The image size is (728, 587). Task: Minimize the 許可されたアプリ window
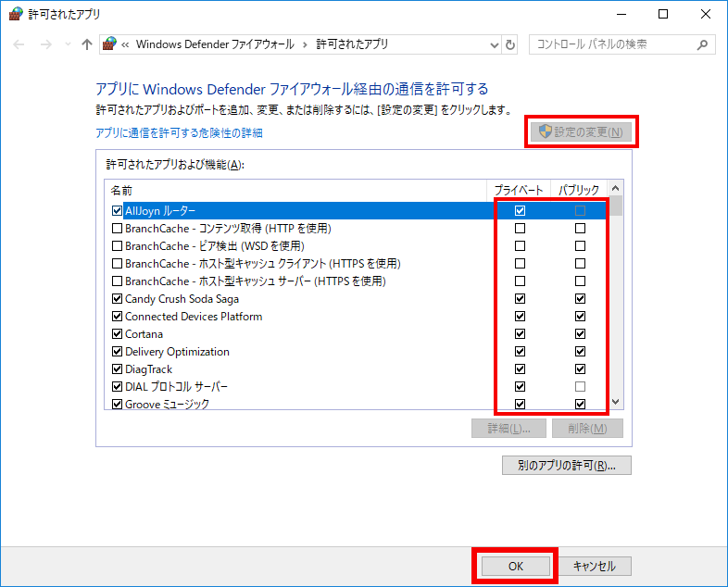click(621, 15)
